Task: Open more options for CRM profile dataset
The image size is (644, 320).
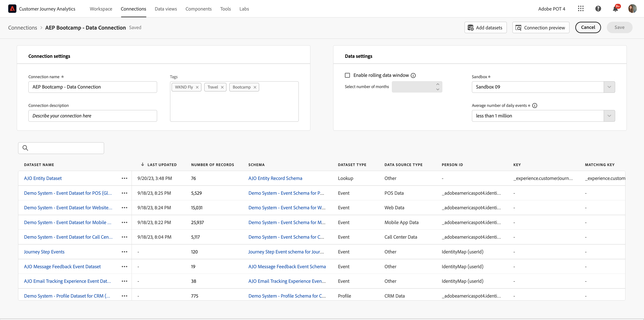Action: pyautogui.click(x=124, y=296)
